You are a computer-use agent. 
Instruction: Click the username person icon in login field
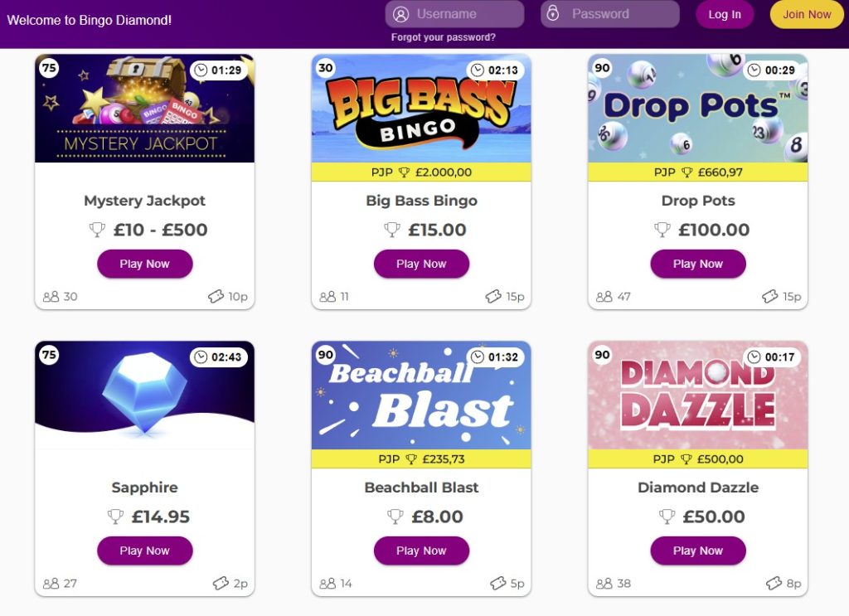point(400,14)
